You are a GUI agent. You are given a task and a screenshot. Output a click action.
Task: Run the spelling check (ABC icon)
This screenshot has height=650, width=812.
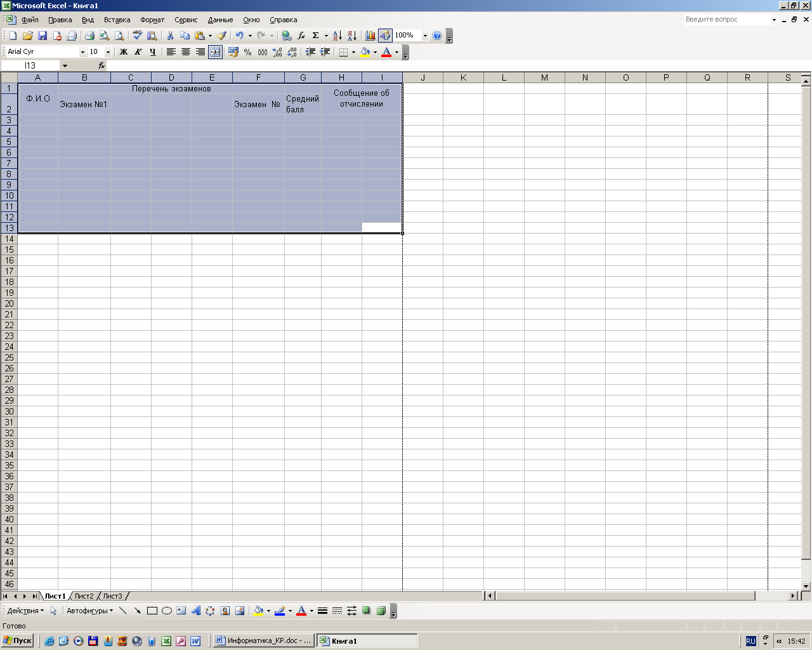(x=137, y=36)
